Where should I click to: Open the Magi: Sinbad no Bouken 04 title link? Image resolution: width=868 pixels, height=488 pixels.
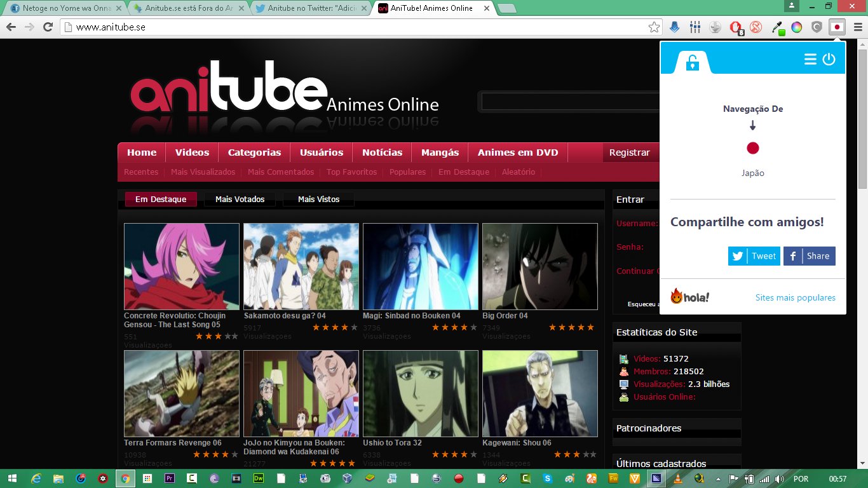(412, 316)
